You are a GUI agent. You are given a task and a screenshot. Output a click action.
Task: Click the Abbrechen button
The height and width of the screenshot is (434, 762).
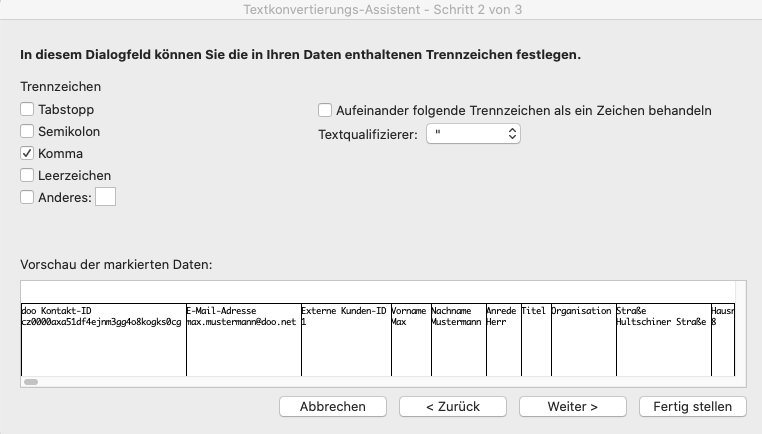332,406
